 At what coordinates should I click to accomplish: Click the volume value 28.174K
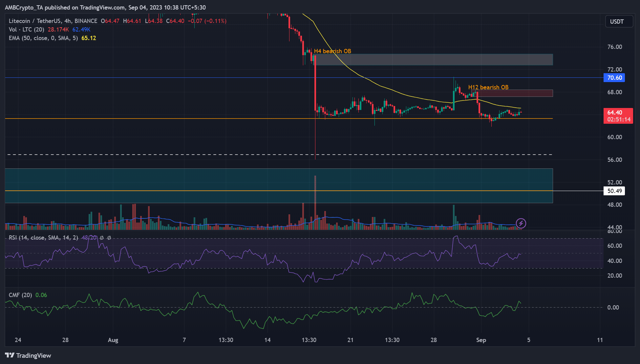click(58, 30)
